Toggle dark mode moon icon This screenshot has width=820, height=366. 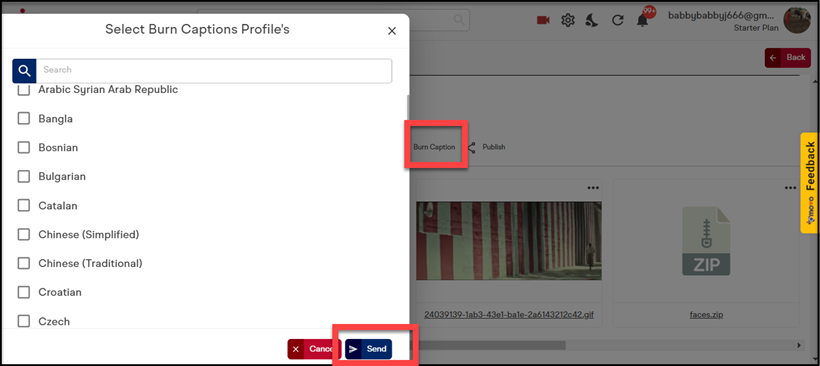point(591,20)
